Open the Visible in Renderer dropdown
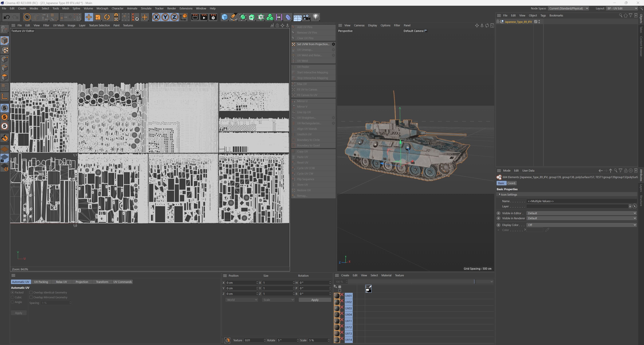This screenshot has height=345, width=644. pos(581,218)
